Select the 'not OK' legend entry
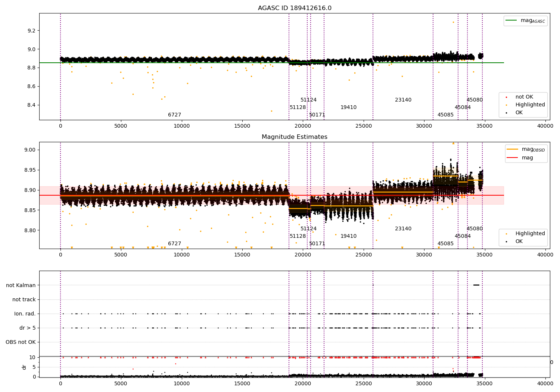 pyautogui.click(x=520, y=97)
